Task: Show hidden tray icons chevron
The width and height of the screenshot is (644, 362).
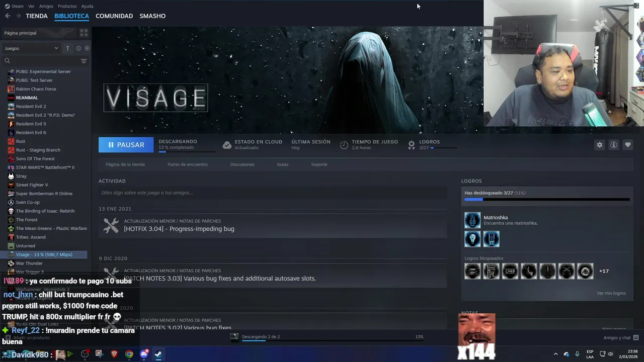Action: pyautogui.click(x=555, y=354)
